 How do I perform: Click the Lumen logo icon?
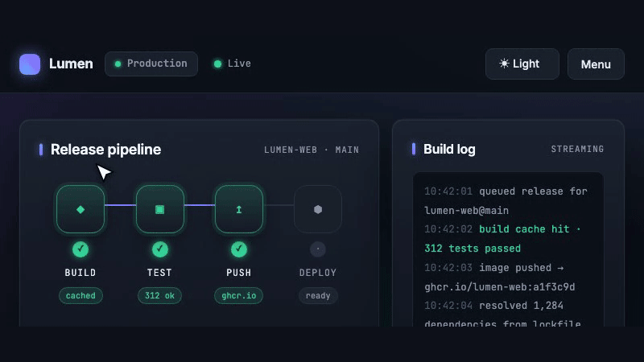click(30, 64)
